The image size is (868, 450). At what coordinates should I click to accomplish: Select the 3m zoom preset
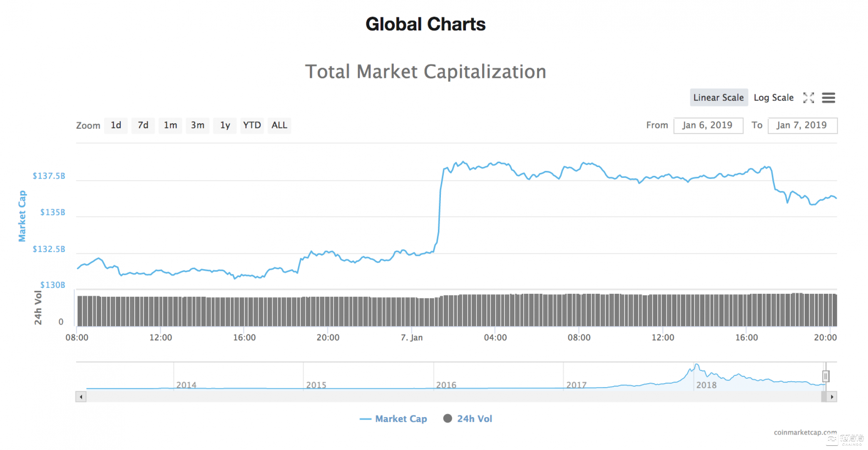click(x=197, y=125)
